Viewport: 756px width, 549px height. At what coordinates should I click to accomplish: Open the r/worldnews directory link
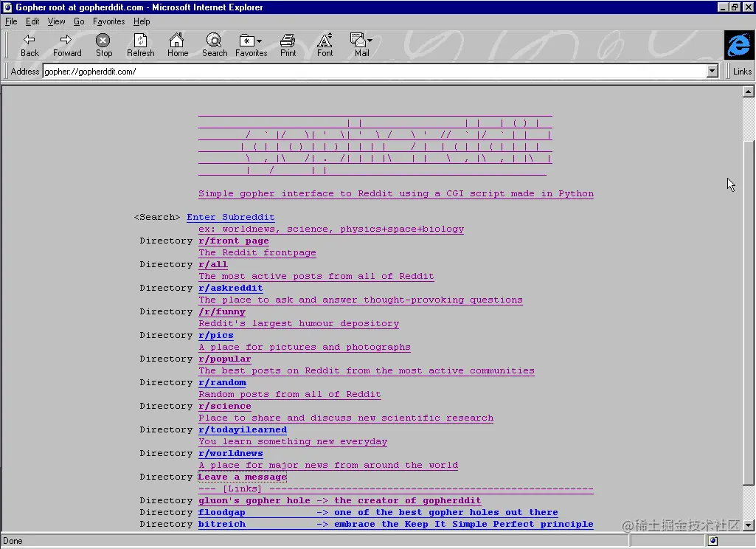point(230,454)
